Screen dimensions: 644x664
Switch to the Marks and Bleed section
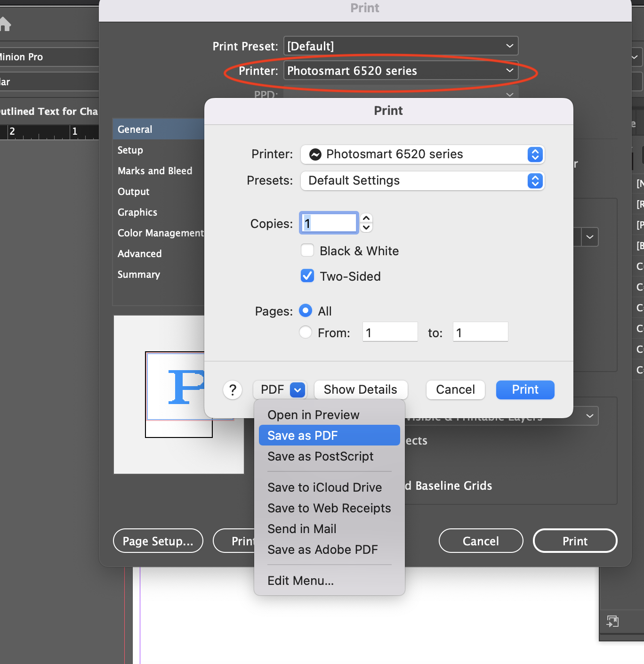coord(155,170)
